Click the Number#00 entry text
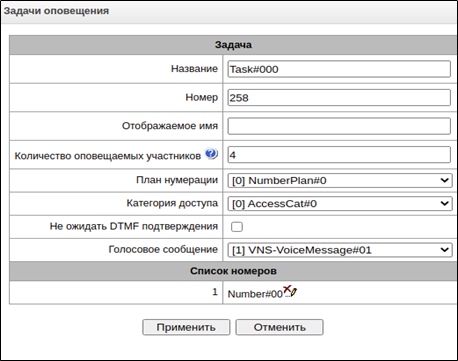 click(255, 294)
